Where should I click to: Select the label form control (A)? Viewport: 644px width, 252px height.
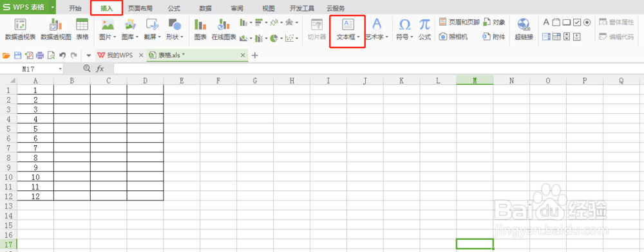tap(546, 22)
